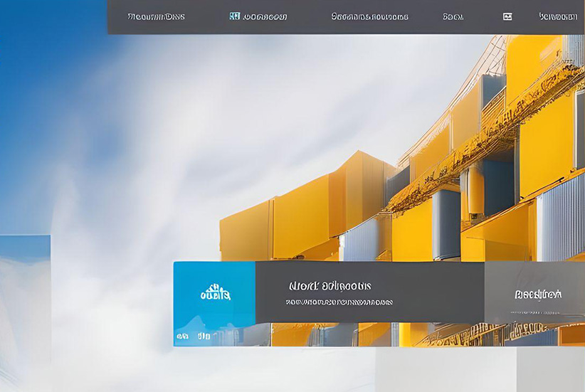This screenshot has height=392, width=585.
Task: Click the white envelope-style icon in top bar
Action: [x=507, y=16]
